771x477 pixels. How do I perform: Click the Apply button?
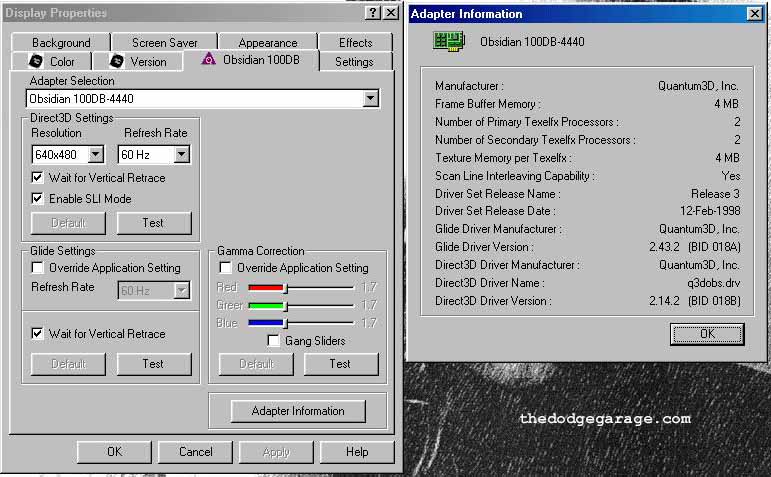pos(276,451)
